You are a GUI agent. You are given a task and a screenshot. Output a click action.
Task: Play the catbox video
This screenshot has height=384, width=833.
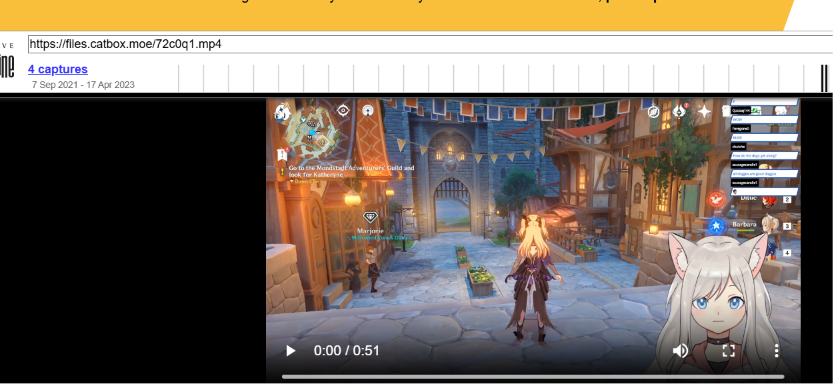point(290,351)
